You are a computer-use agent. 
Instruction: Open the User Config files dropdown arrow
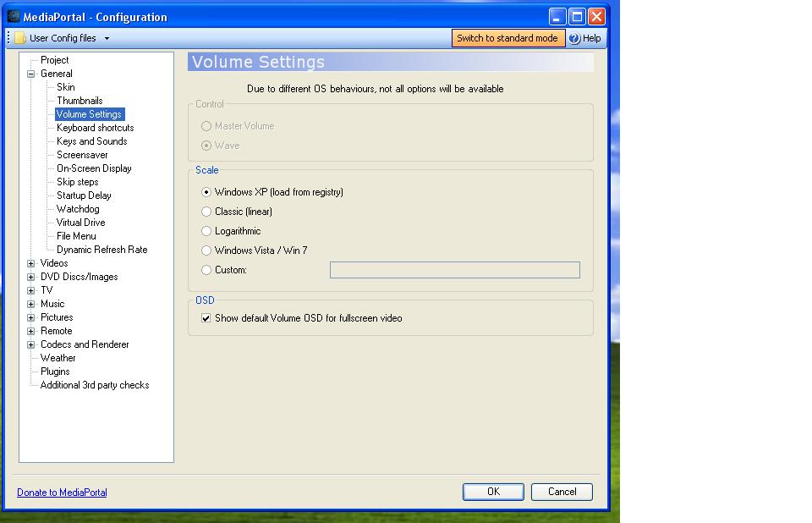(107, 38)
